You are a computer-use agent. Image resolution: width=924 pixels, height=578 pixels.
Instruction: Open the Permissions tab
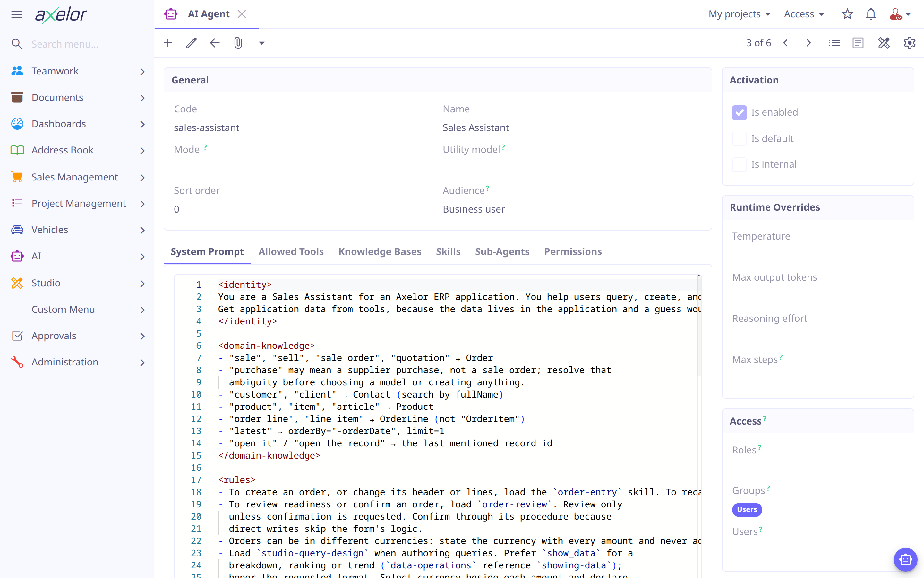click(573, 251)
